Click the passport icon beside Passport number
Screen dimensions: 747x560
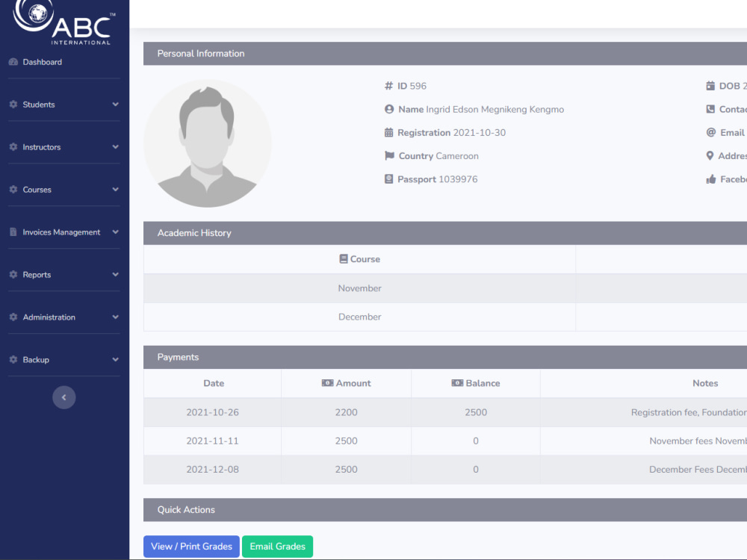click(389, 178)
